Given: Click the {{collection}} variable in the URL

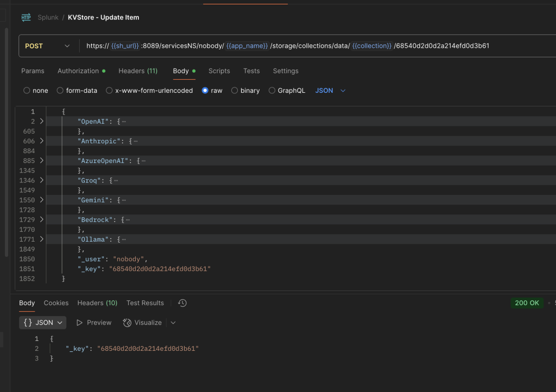Looking at the screenshot, I should [x=371, y=46].
